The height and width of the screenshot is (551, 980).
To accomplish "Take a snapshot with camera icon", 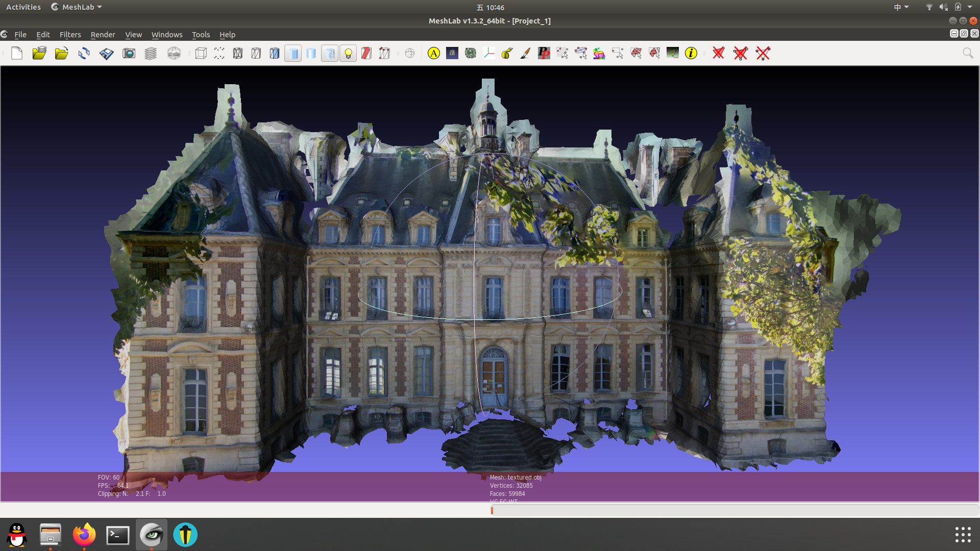I will tap(129, 53).
